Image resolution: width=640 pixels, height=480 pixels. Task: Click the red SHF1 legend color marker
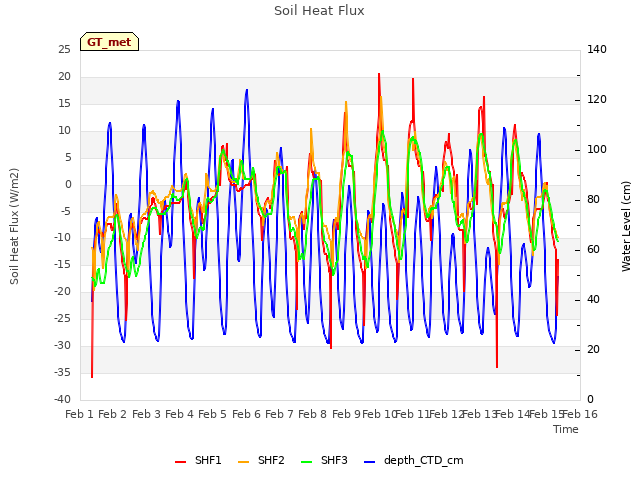(180, 462)
